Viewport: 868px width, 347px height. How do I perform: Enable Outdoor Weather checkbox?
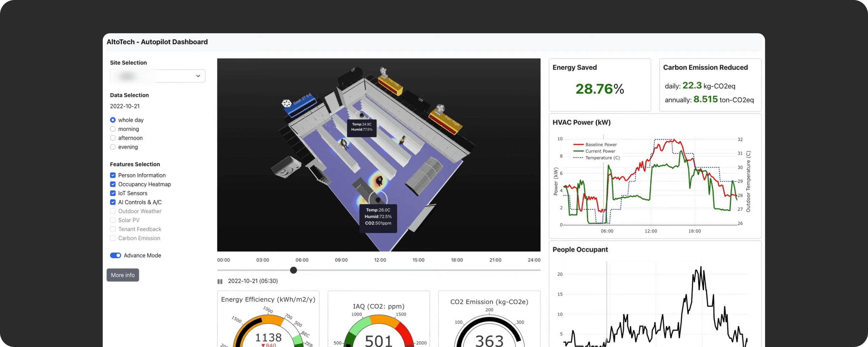113,211
